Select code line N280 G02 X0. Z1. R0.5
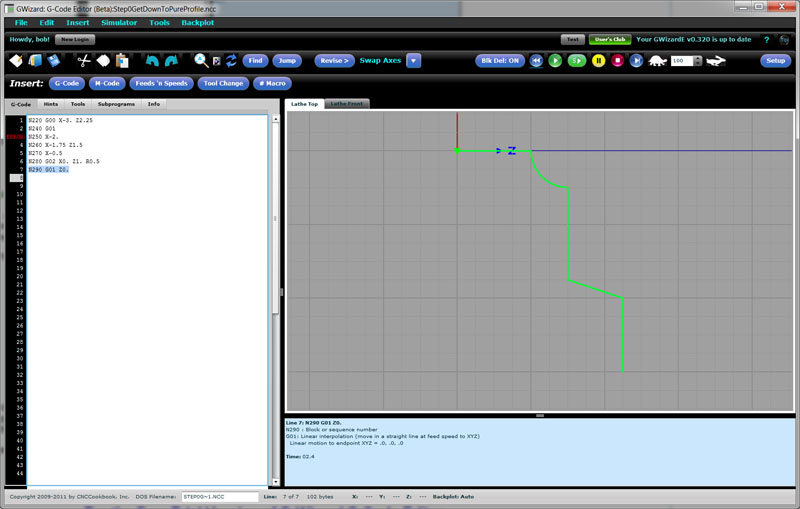Screen dimensions: 800x509 [64, 161]
